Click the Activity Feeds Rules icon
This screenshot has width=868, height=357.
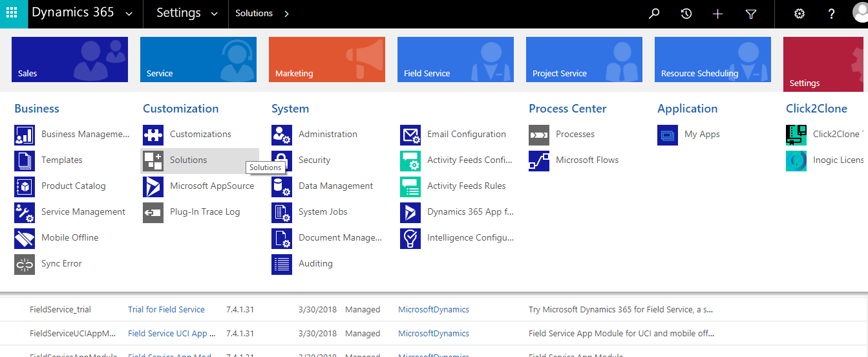pos(410,187)
